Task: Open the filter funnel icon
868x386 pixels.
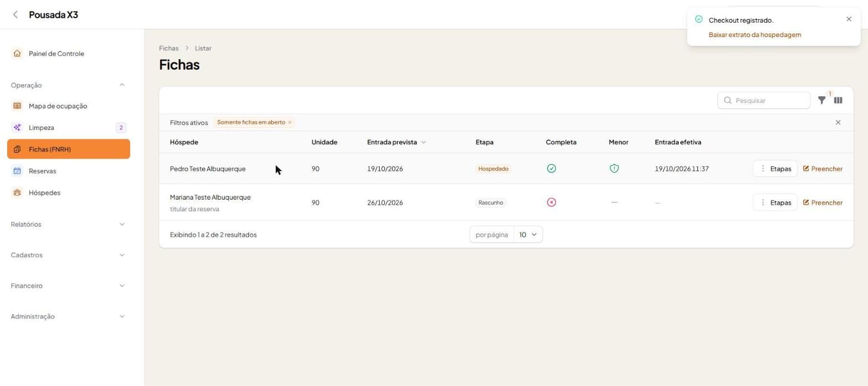Action: (822, 100)
